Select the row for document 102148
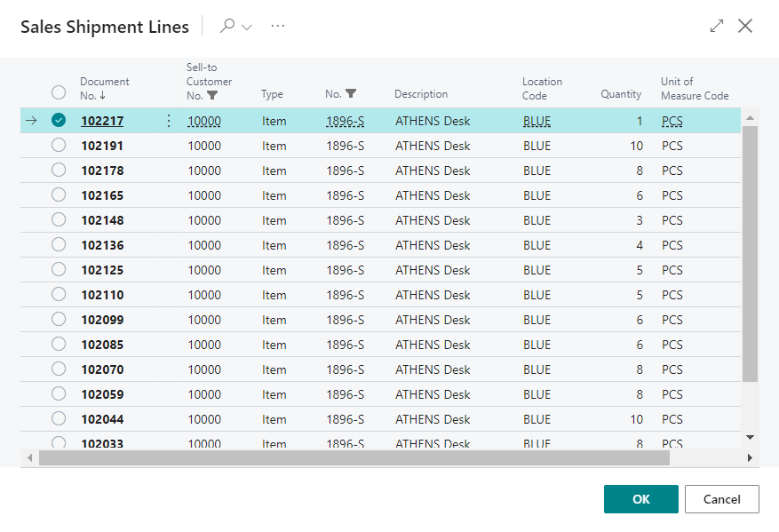This screenshot has height=532, width=779. pos(59,220)
